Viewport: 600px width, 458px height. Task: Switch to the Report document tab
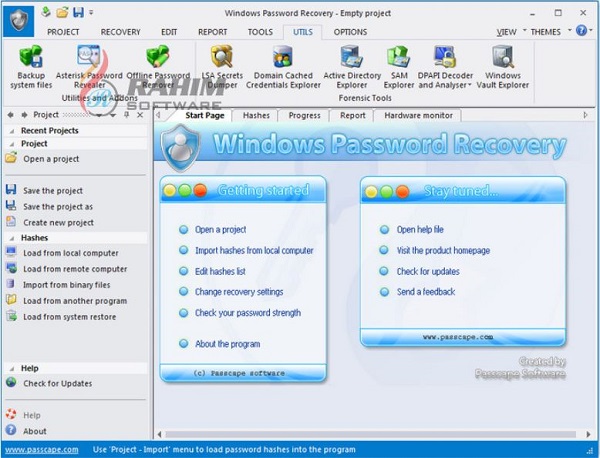coord(352,116)
